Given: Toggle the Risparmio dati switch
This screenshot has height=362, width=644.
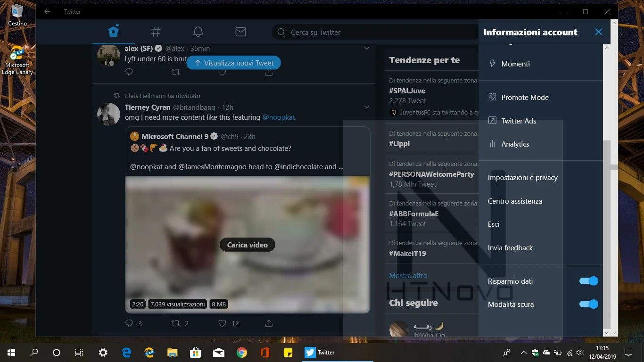Looking at the screenshot, I should 588,281.
